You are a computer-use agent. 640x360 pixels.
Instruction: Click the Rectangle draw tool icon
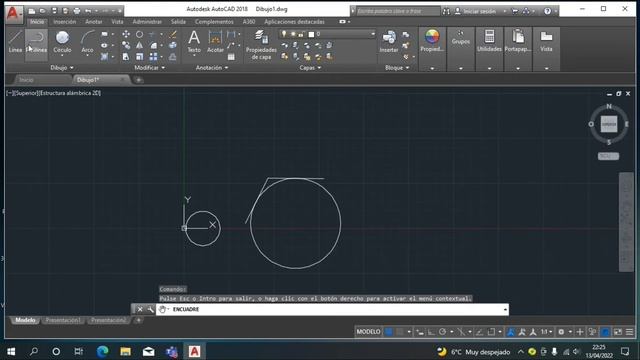(x=104, y=34)
